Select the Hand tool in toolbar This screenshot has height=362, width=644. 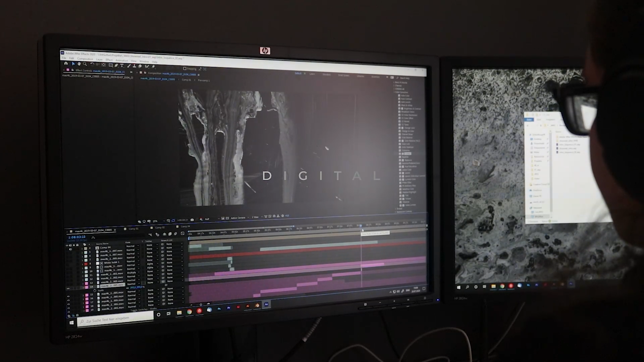click(79, 64)
